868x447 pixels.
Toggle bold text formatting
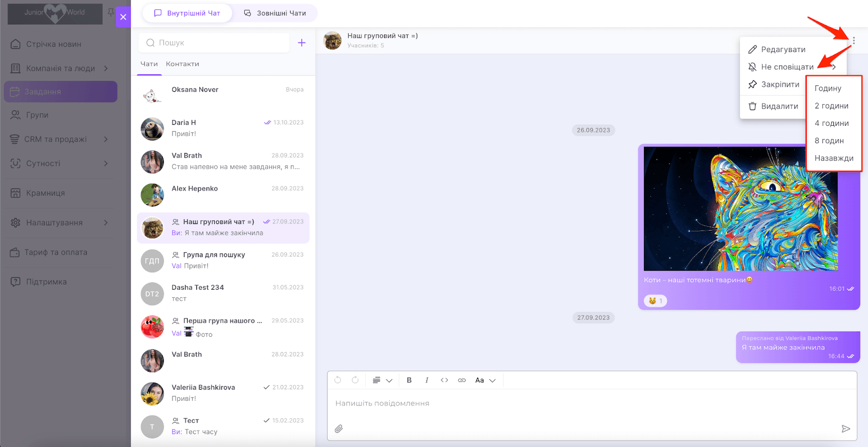coord(409,380)
